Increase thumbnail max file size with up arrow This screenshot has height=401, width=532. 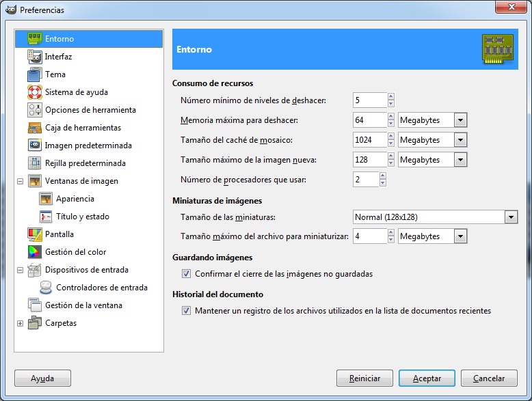coord(391,232)
